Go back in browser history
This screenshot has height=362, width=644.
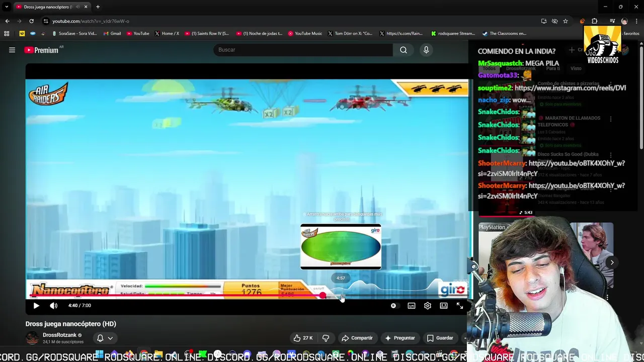coord(7,21)
